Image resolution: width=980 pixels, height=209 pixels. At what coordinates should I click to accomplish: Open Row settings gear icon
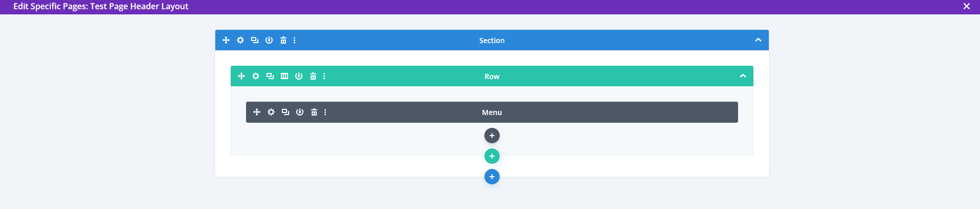[256, 76]
